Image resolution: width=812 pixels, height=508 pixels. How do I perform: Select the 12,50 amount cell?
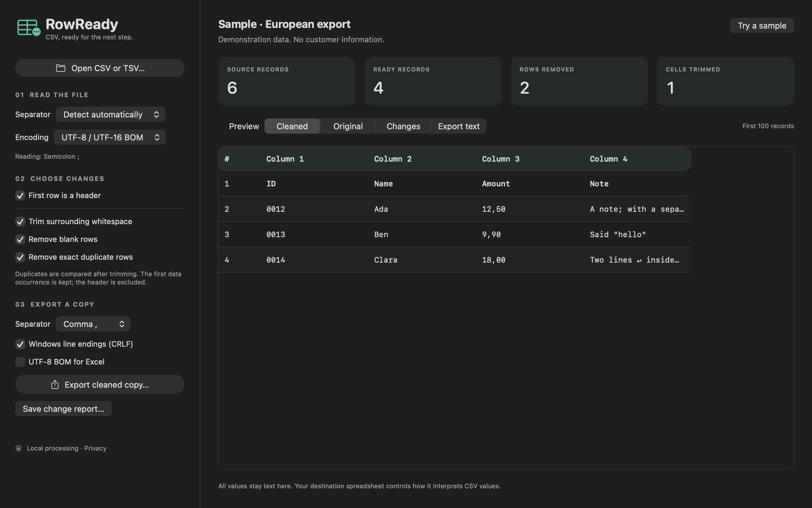pyautogui.click(x=494, y=209)
